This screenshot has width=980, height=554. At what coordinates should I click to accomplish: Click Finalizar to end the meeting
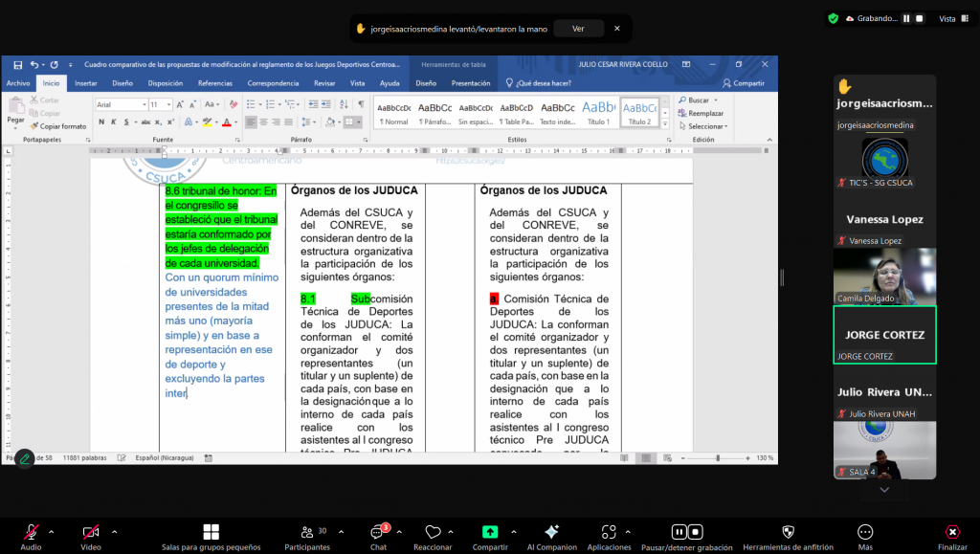click(952, 533)
